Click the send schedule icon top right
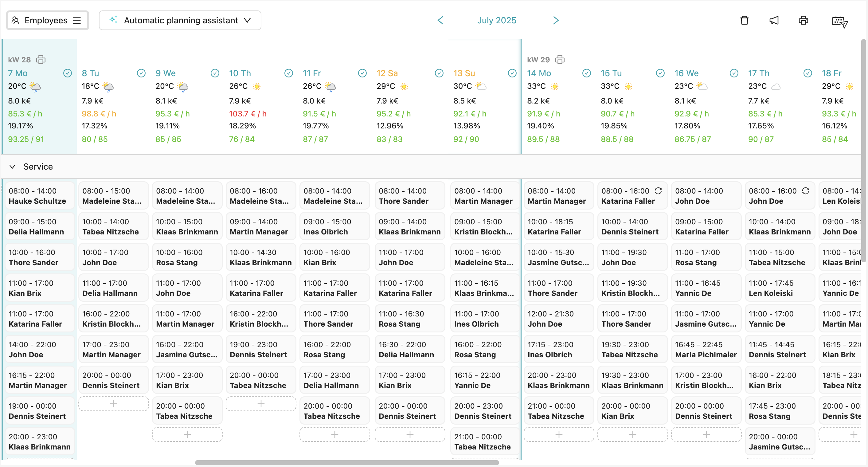Viewport: 868px width, 467px height. point(839,22)
